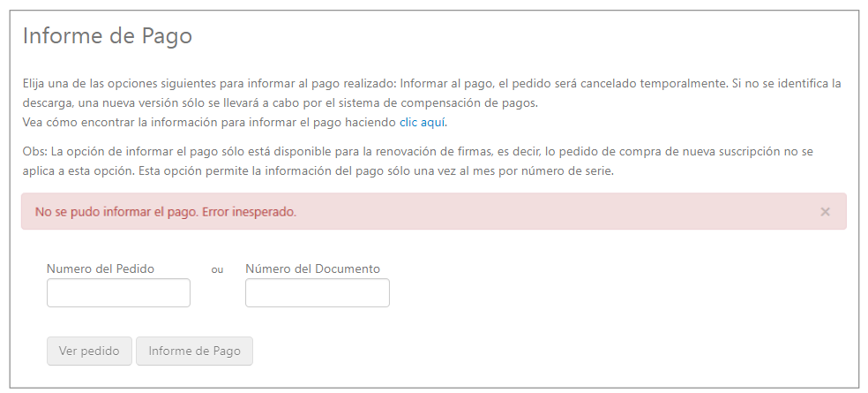Click the 'No se pudo informar el pago' error text
The height and width of the screenshot is (393, 868).
[x=166, y=212]
